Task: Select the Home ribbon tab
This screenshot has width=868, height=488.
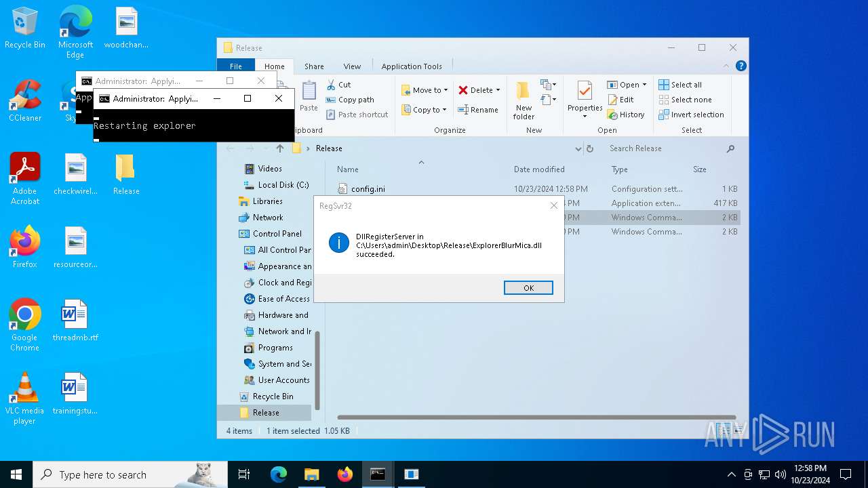Action: pyautogui.click(x=274, y=66)
